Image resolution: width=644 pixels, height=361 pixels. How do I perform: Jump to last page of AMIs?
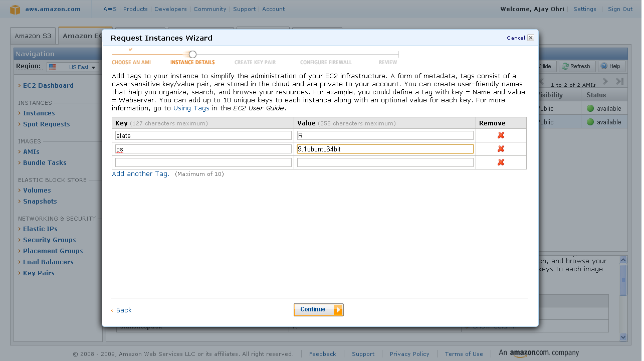click(619, 81)
